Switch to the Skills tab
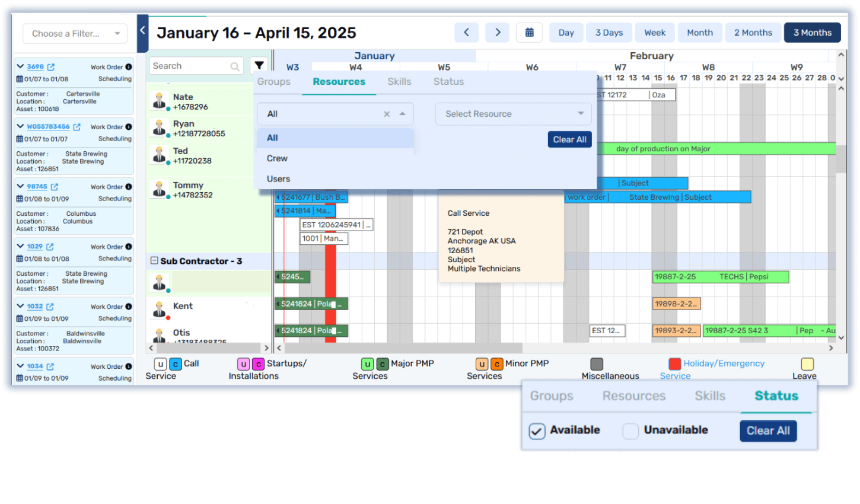Screen dimensions: 860x504 pyautogui.click(x=399, y=81)
